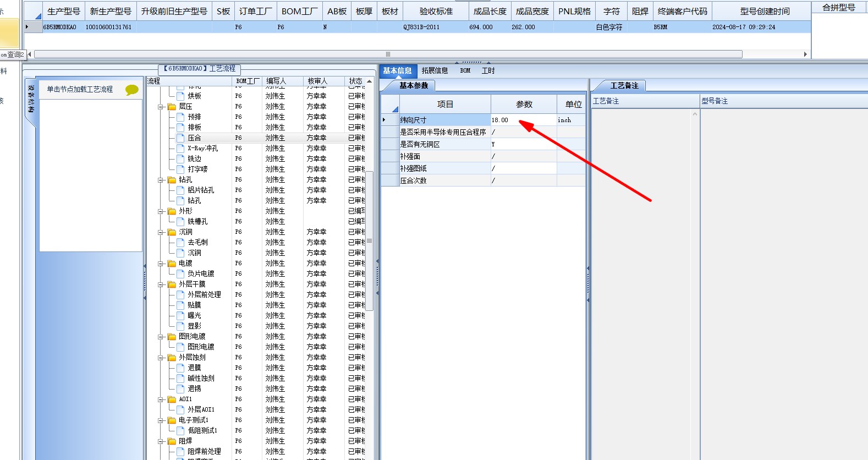The width and height of the screenshot is (868, 460).
Task: Click the 生产型号 column header
Action: click(x=63, y=11)
